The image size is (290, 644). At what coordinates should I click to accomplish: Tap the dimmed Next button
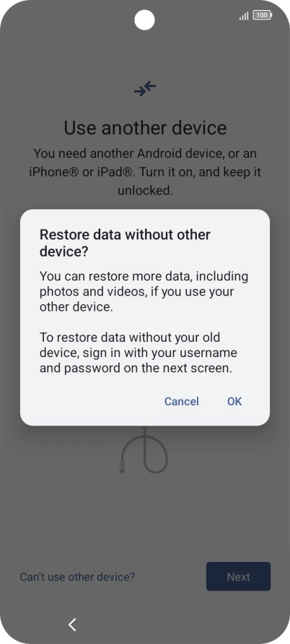coord(238,576)
